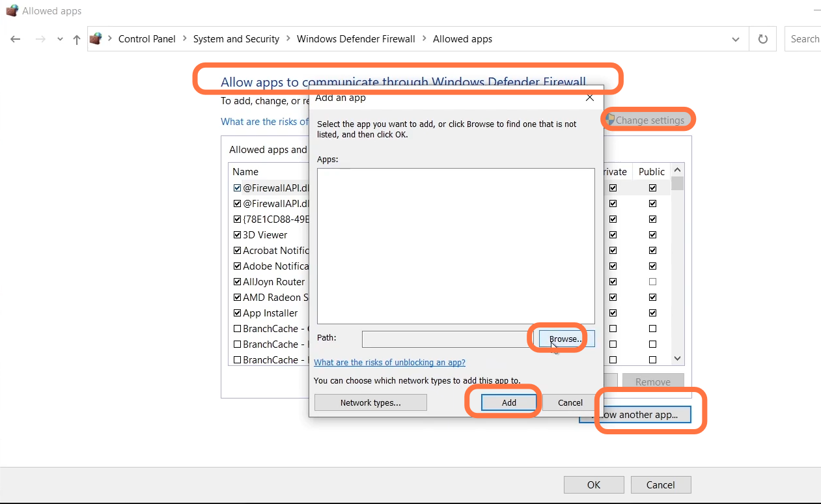The height and width of the screenshot is (504, 821).
Task: Enable Public for AllJoyn Router
Action: 652,282
